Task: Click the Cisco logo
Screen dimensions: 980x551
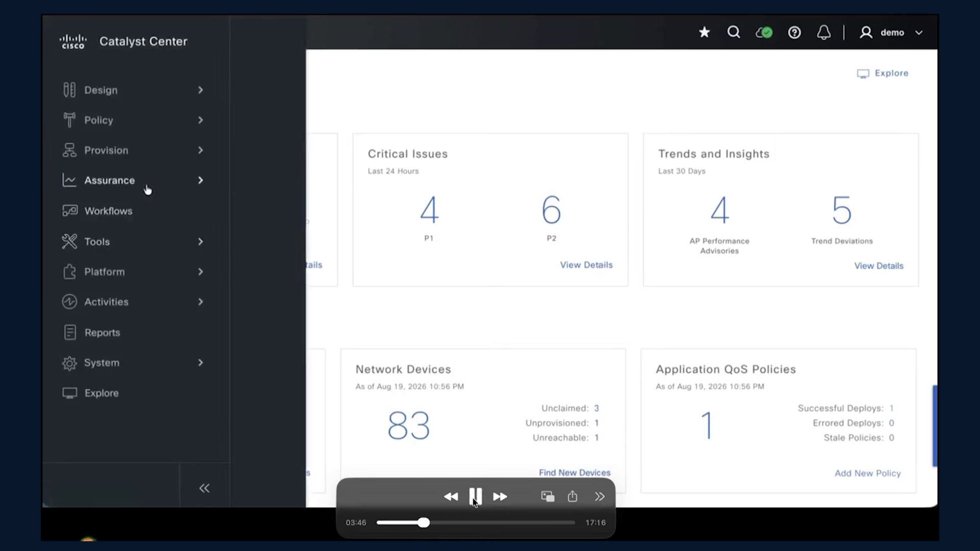Action: (73, 41)
